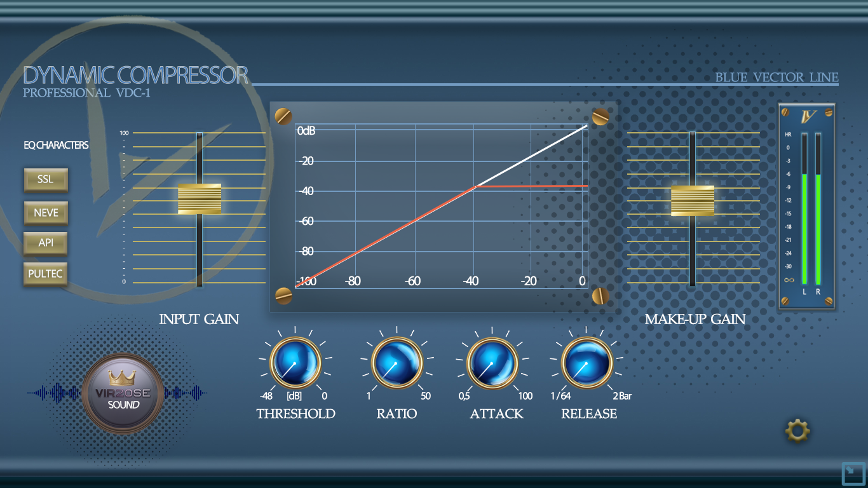Select the PULTEC EQ character button
The width and height of the screenshot is (868, 488).
[x=46, y=274]
